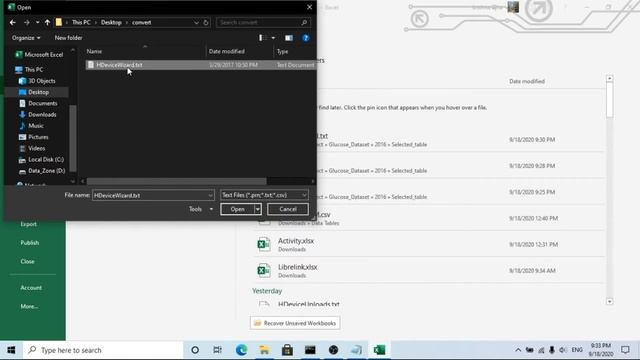640x360 pixels.
Task: Navigate up one folder level
Action: tap(47, 22)
